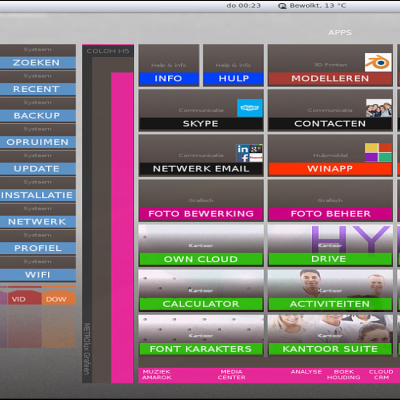Image resolution: width=400 pixels, height=400 pixels.
Task: Select BOEK HOUDING in the pink bar
Action: [344, 374]
